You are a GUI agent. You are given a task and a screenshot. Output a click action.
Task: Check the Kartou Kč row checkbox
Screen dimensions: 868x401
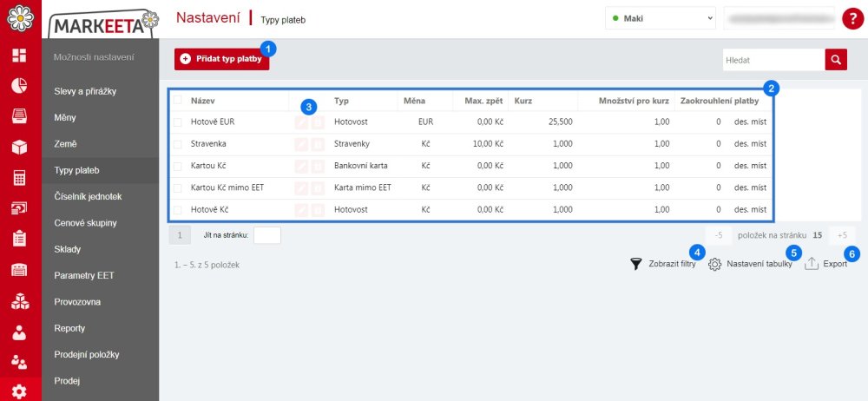point(178,166)
